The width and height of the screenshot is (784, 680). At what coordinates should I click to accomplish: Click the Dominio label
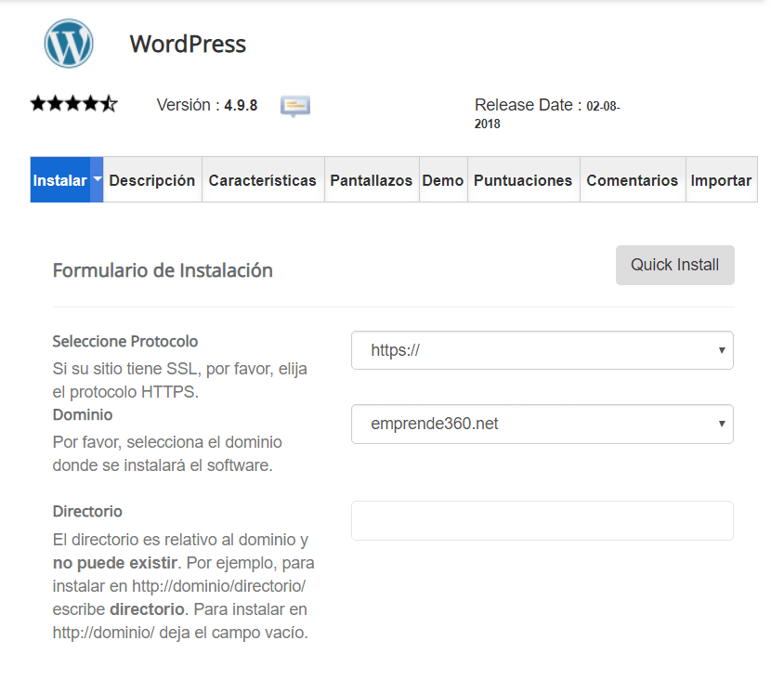[x=83, y=415]
